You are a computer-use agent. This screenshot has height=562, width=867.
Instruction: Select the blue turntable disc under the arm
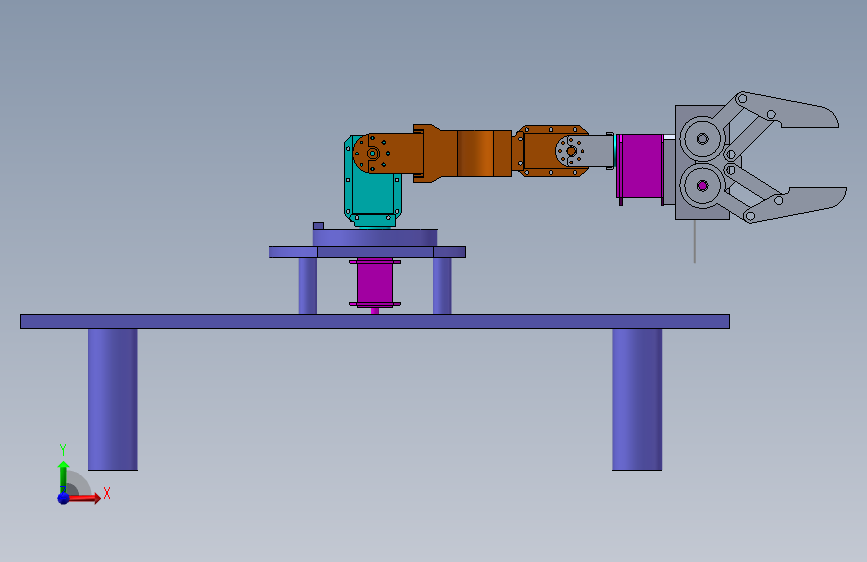click(375, 238)
